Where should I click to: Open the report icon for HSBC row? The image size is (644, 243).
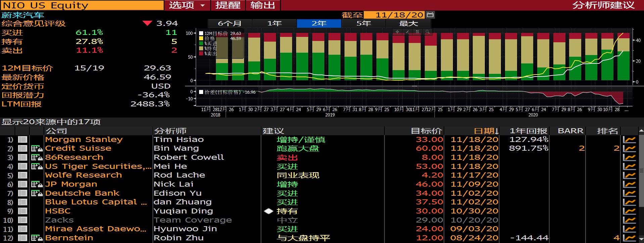point(22,211)
